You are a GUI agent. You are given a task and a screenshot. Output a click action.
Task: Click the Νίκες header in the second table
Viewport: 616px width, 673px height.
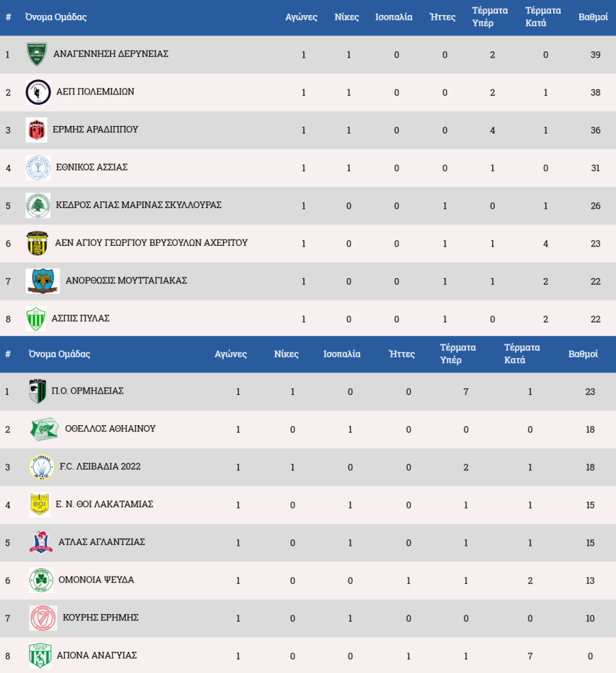tap(286, 354)
